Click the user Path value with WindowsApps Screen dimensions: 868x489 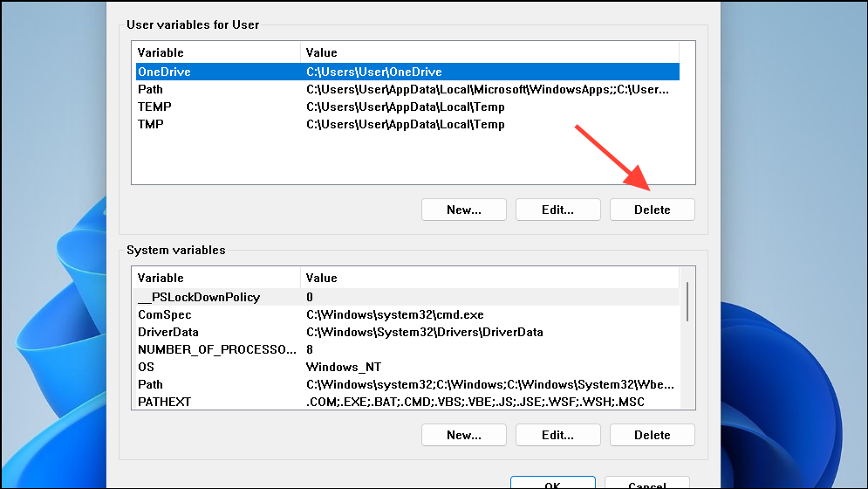tap(488, 89)
